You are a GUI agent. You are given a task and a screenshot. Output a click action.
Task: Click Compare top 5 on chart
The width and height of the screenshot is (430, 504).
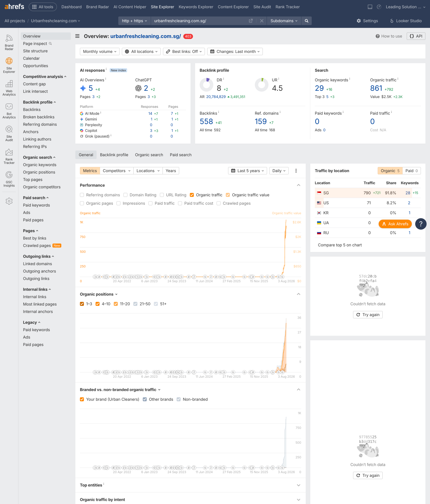pos(340,245)
